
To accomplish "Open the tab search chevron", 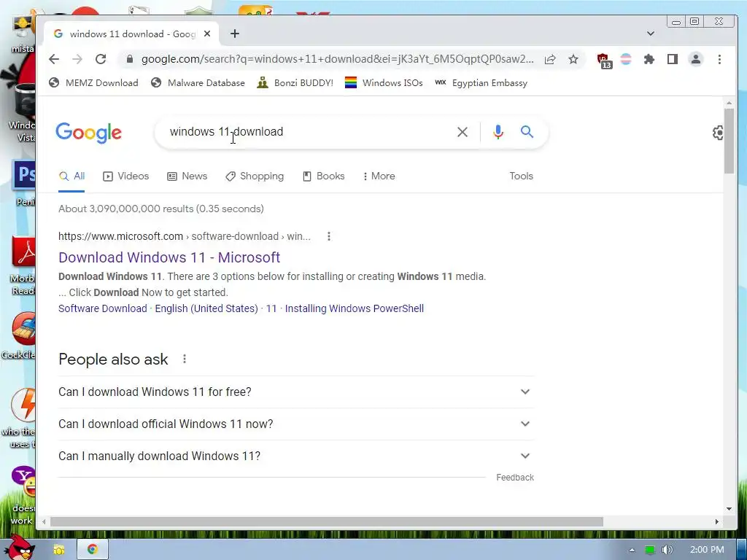I will click(650, 34).
